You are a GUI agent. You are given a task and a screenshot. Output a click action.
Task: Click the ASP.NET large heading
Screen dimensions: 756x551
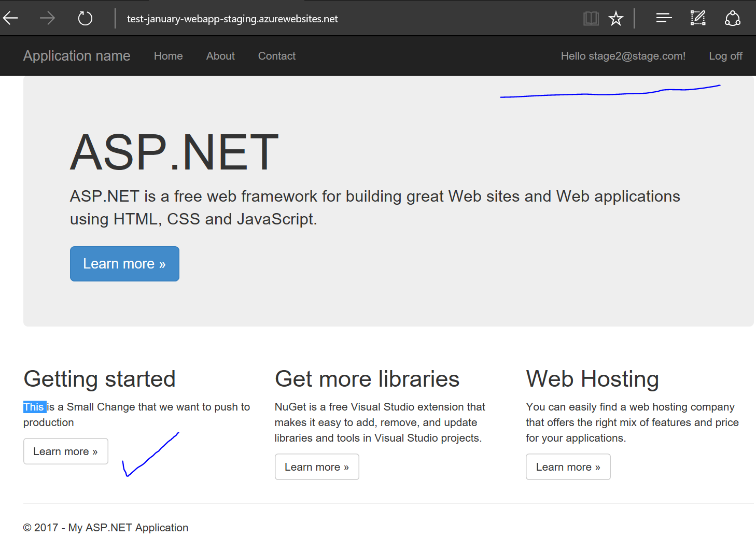(x=175, y=152)
